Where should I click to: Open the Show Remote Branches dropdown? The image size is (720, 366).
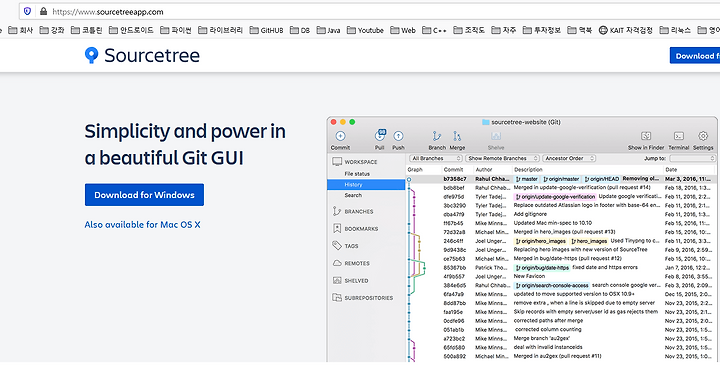point(502,158)
